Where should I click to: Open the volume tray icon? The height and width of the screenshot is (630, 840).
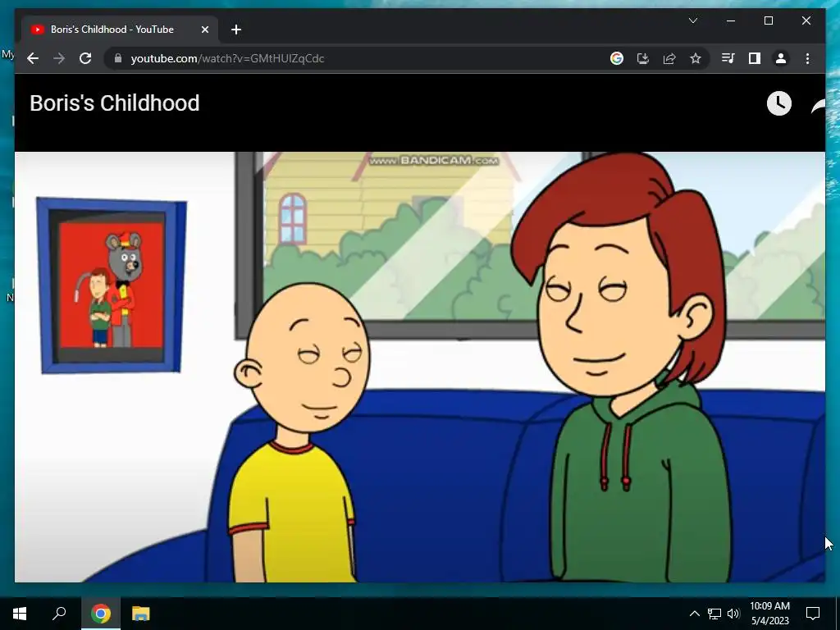coord(733,614)
